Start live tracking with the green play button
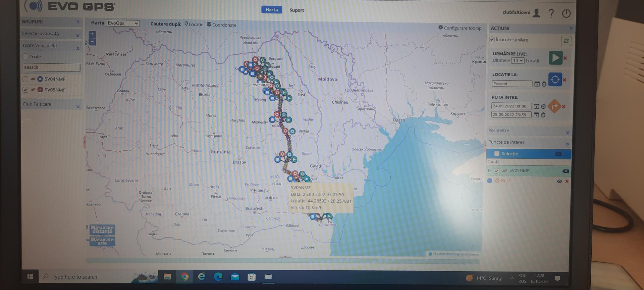 (555, 58)
